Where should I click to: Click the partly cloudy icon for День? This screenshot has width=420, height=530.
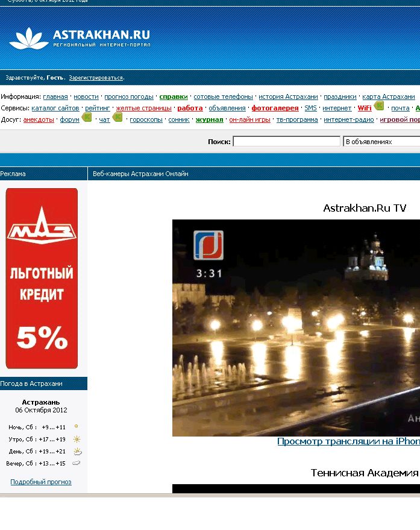pos(77,451)
